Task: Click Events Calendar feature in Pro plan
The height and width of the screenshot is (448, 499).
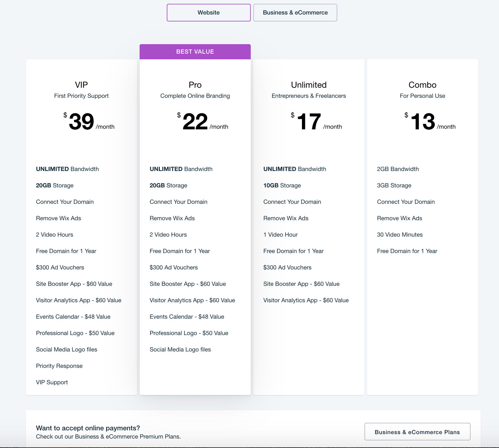Action: pos(187,317)
